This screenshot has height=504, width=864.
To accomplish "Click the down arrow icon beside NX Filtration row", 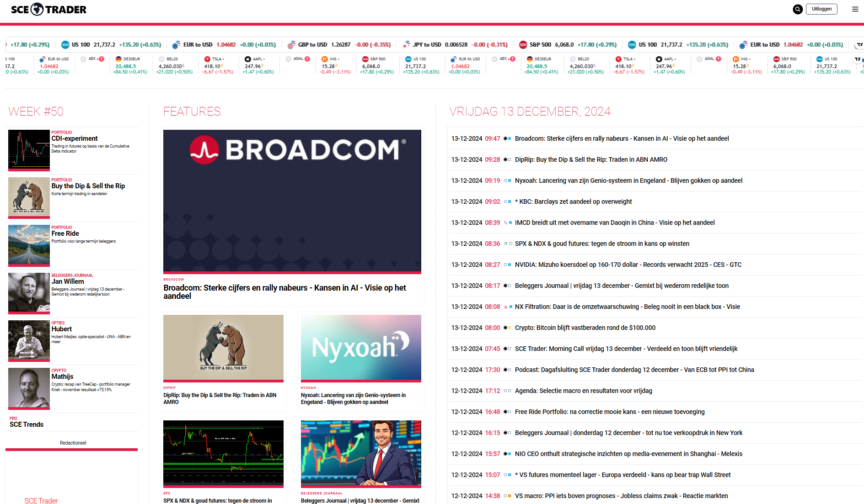I will click(x=505, y=307).
